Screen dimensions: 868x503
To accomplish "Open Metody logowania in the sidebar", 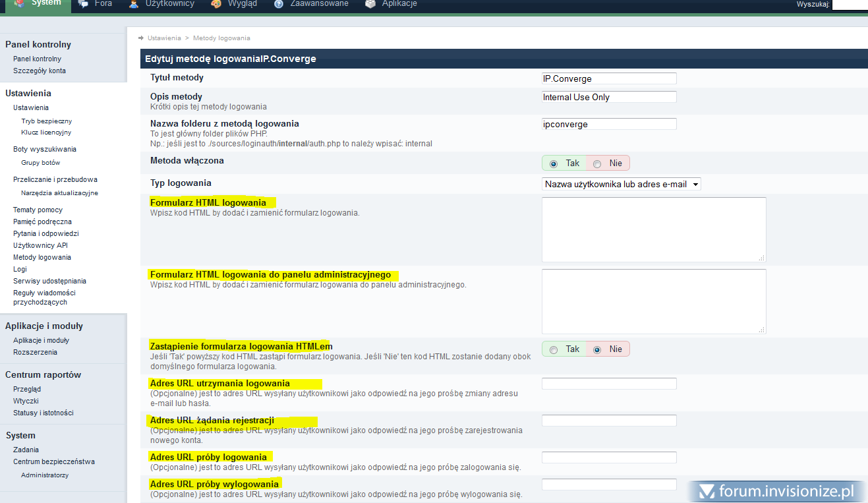I will (42, 257).
